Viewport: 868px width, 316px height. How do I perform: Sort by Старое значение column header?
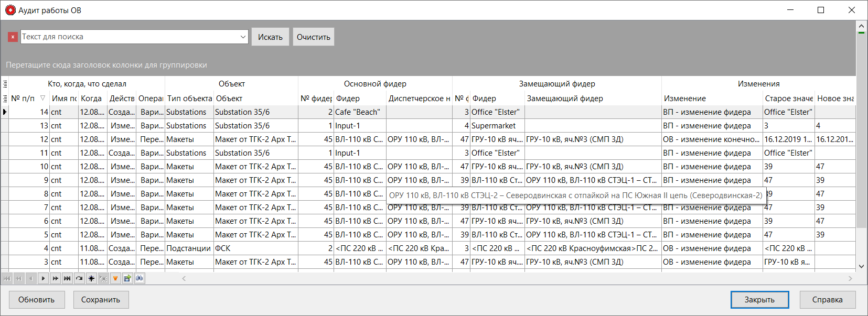pos(789,99)
